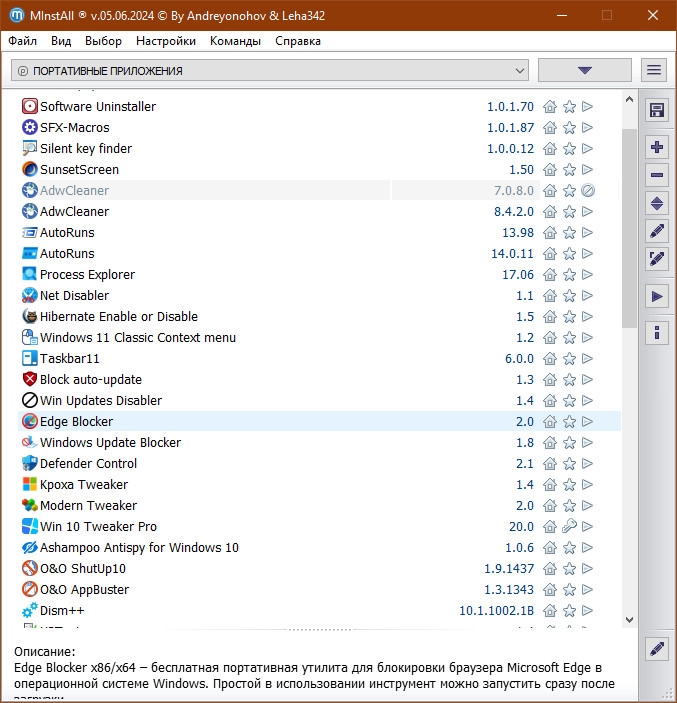Viewport: 677px width, 703px height.
Task: Expand the dropdown button with the dark triangle
Action: [585, 70]
